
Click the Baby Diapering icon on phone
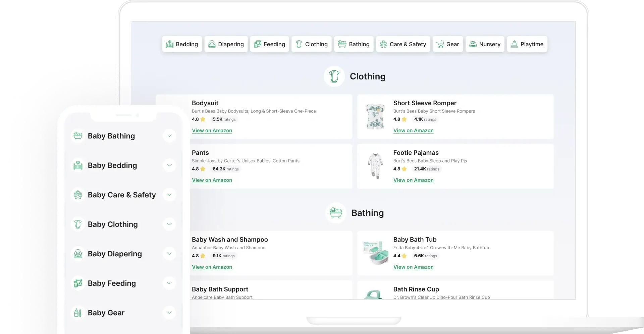pyautogui.click(x=78, y=254)
